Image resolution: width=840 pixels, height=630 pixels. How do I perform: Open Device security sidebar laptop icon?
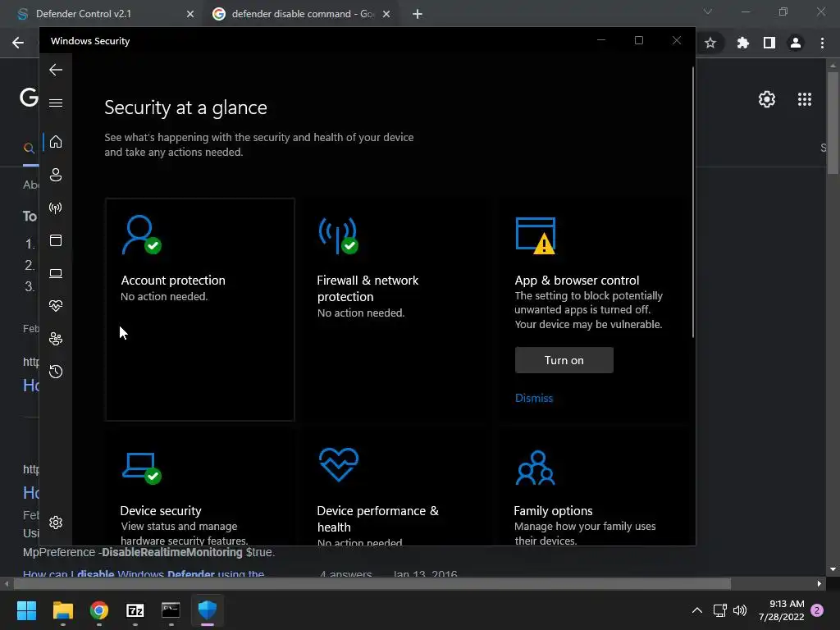pyautogui.click(x=56, y=273)
